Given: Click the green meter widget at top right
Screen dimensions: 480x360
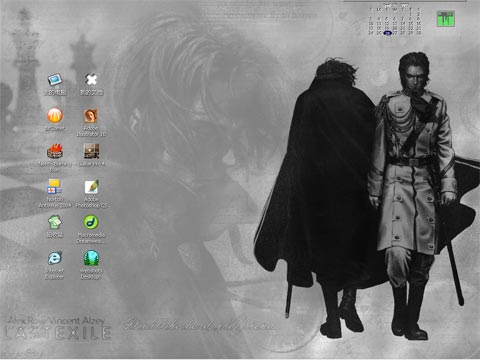Looking at the screenshot, I should (x=446, y=19).
